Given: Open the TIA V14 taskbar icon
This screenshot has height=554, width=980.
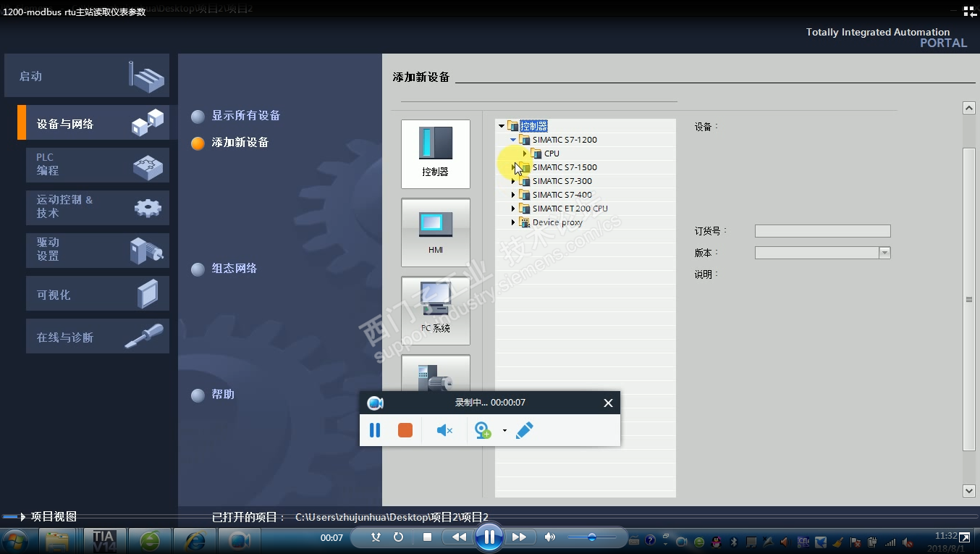Looking at the screenshot, I should (104, 540).
